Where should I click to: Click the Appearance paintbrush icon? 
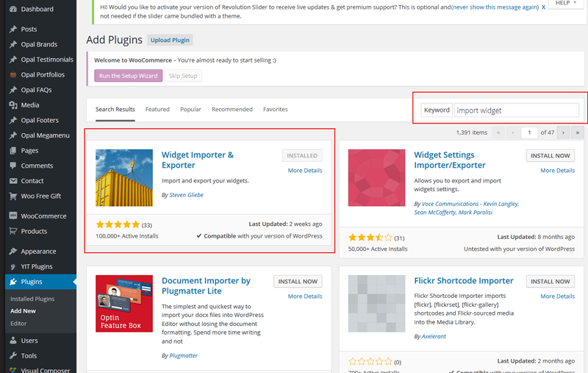(x=12, y=252)
